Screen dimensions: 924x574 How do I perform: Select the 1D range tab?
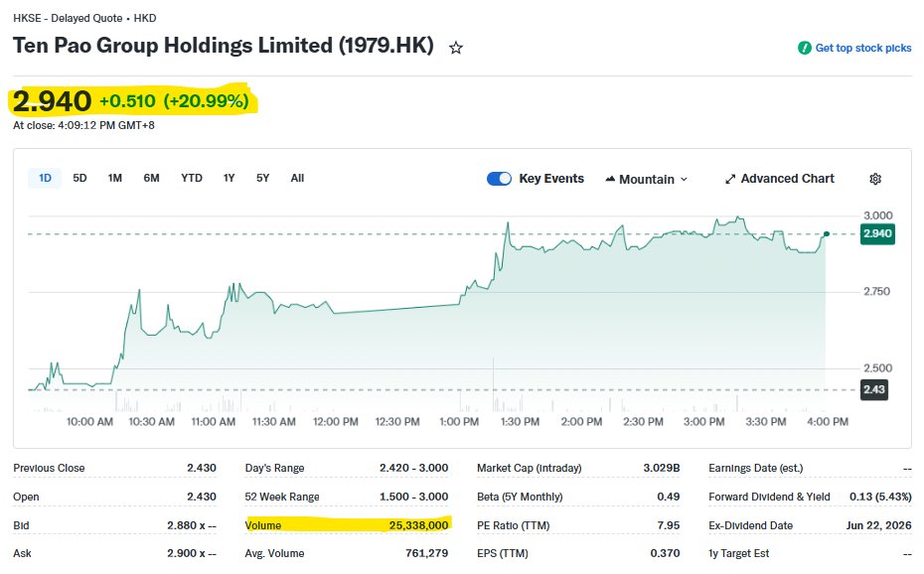[45, 178]
